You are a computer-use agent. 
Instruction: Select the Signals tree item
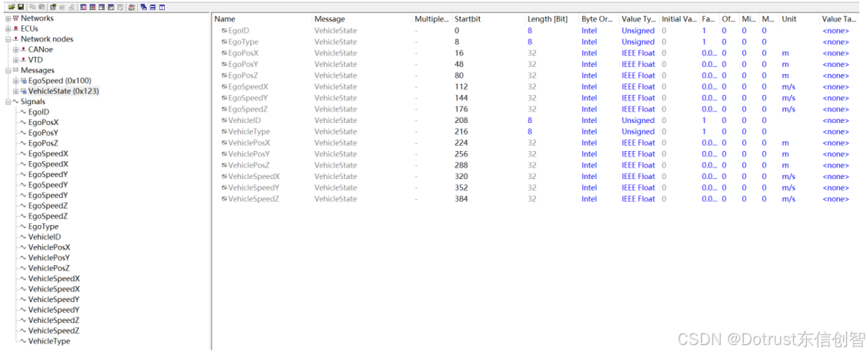33,101
